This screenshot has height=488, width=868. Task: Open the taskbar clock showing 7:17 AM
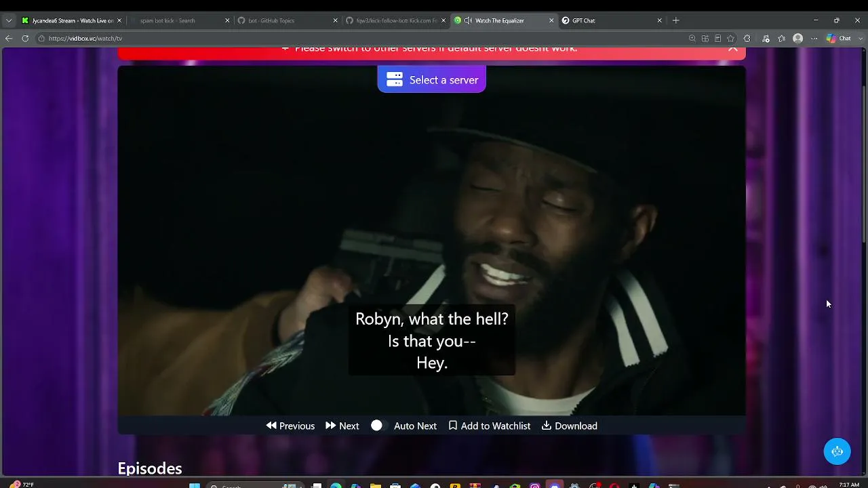849,485
